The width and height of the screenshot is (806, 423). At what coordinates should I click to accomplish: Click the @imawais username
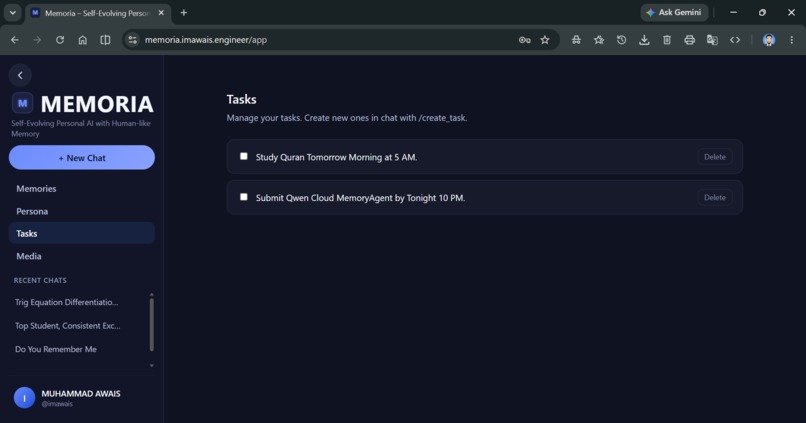click(57, 404)
